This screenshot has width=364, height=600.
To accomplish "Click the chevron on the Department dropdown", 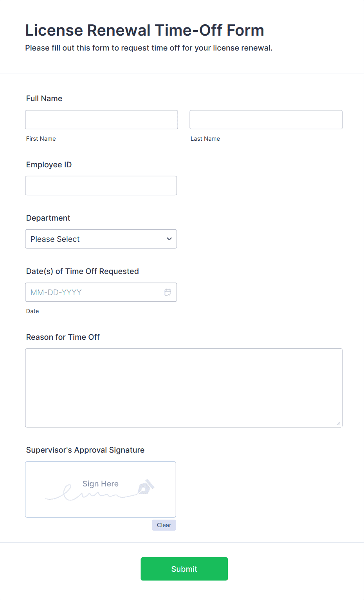I will 169,239.
